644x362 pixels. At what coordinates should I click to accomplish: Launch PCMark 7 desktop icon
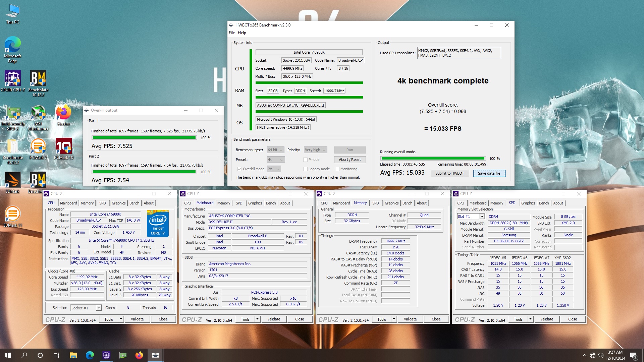(x=38, y=149)
